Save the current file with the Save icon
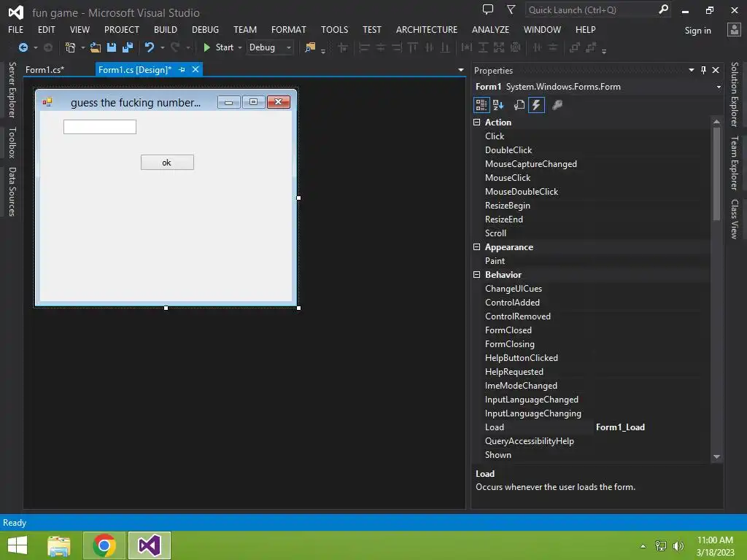747x560 pixels. [112, 47]
